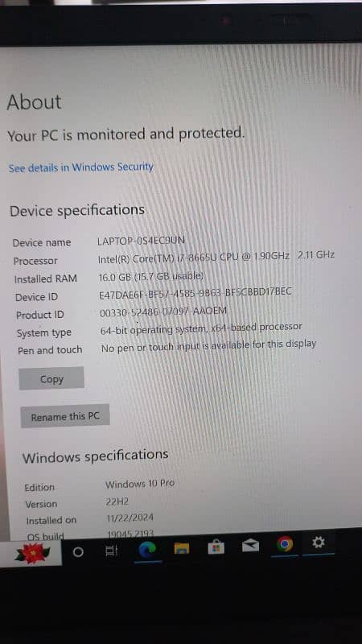Click the Windows 10 Pro edition value
The height and width of the screenshot is (644, 362).
click(x=140, y=484)
